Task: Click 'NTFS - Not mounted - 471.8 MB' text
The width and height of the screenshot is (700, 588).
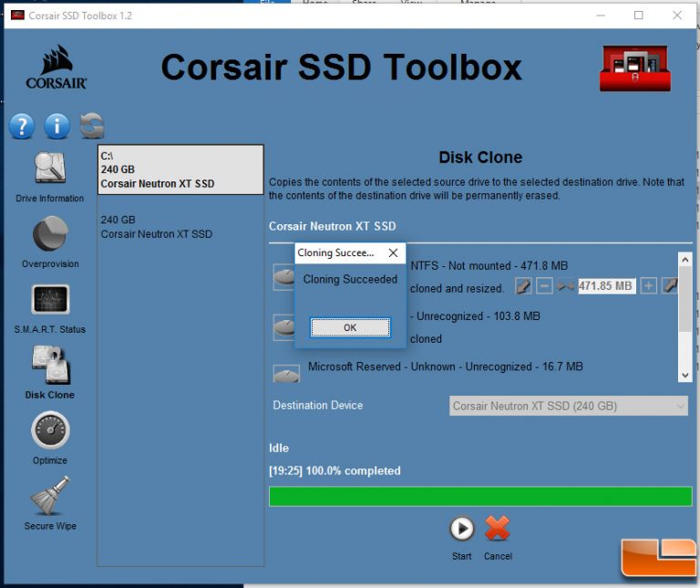Action: coord(489,265)
